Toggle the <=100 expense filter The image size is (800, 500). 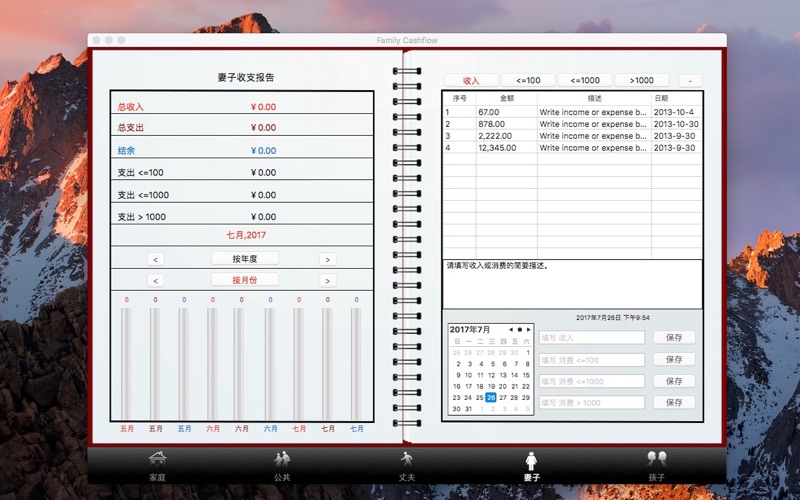[x=528, y=80]
